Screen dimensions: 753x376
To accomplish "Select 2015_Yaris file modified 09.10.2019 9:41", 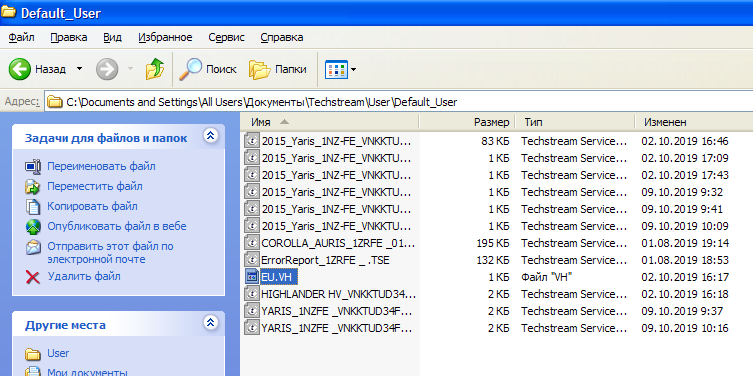I will tap(336, 209).
